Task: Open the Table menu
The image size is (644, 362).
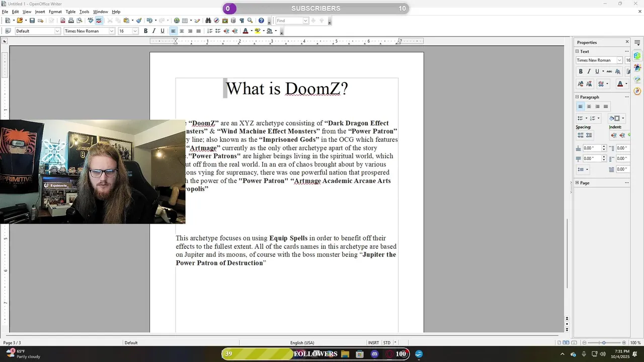Action: (70, 12)
